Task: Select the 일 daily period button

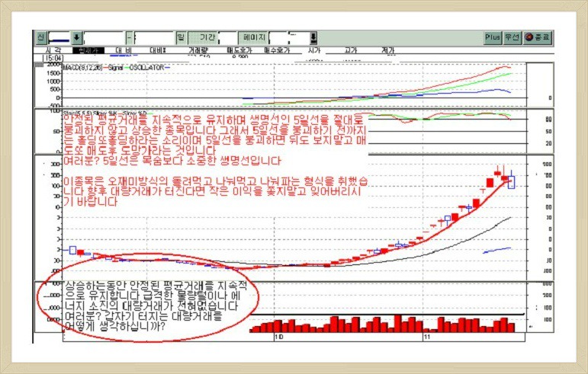Action: tap(181, 37)
